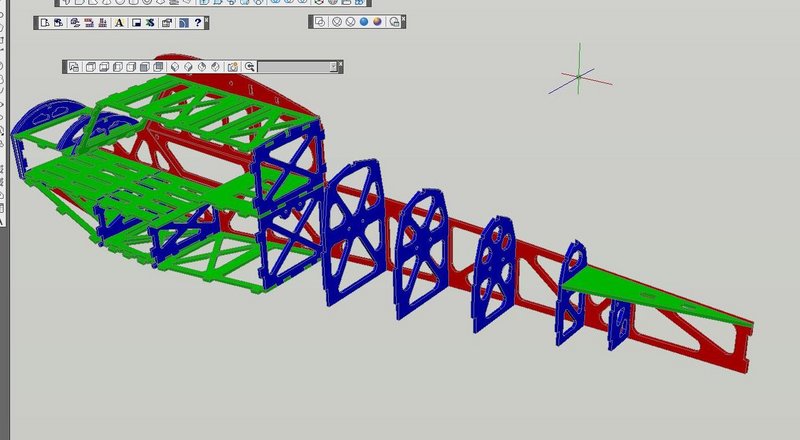800x440 pixels.
Task: Click the empty combo box in View toolbar
Action: (x=297, y=67)
